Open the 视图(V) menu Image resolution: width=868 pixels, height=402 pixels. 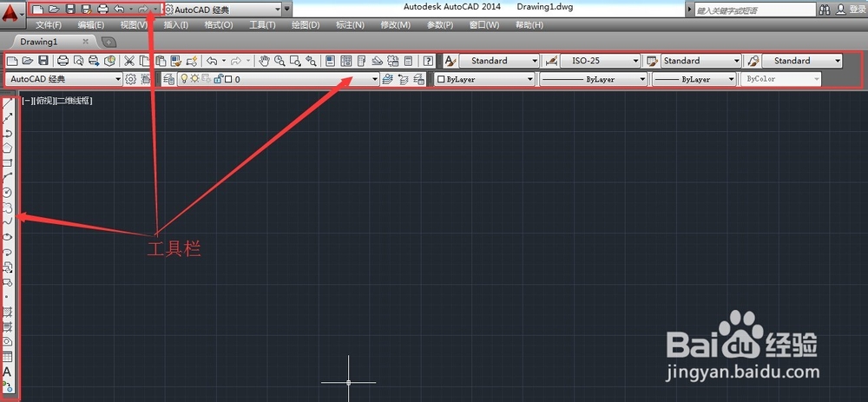pyautogui.click(x=135, y=25)
